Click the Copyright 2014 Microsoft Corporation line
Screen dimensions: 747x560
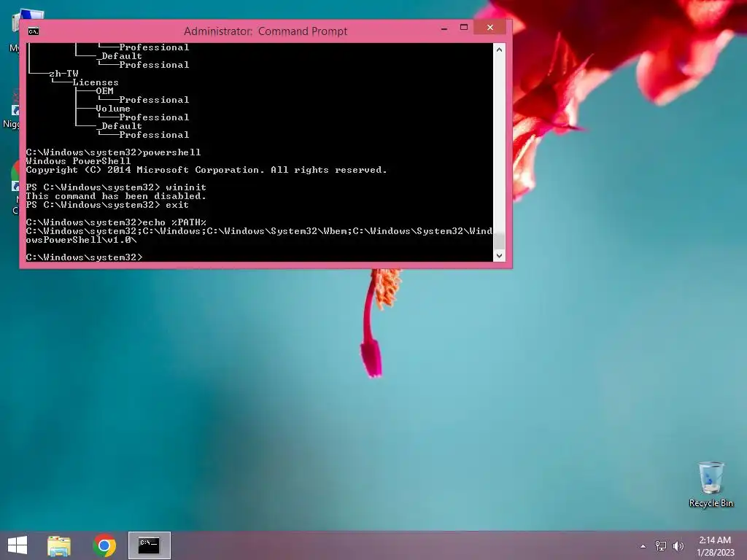point(206,170)
